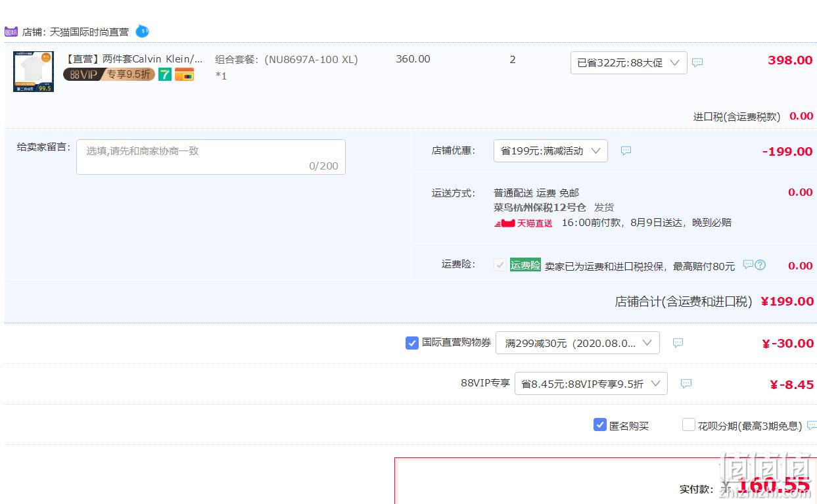Open the 满299减30元 coupon dropdown
Viewport: 817px width, 504px height.
[x=578, y=342]
